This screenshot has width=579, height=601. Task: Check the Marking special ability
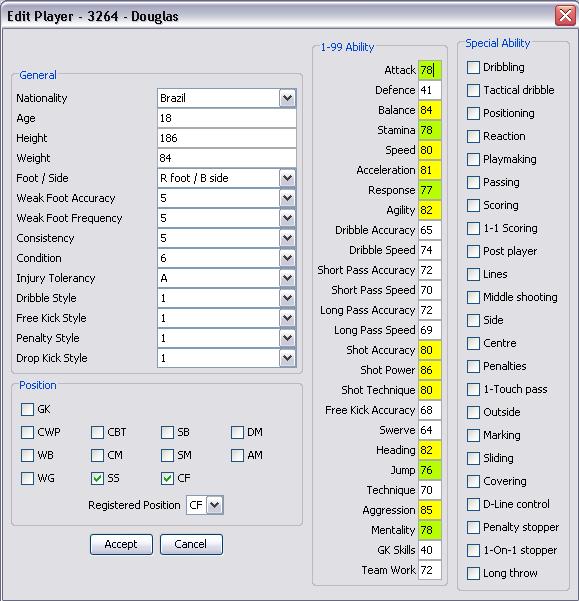click(473, 435)
